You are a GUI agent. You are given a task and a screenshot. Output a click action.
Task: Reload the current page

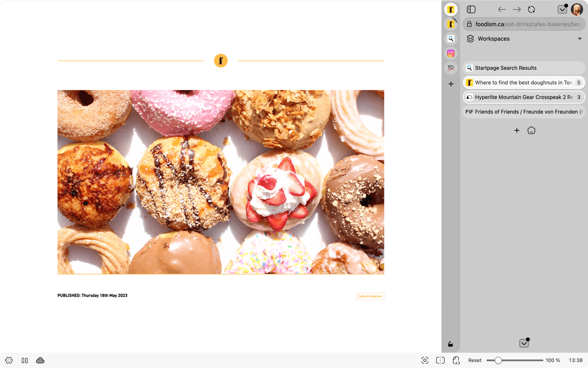point(531,10)
